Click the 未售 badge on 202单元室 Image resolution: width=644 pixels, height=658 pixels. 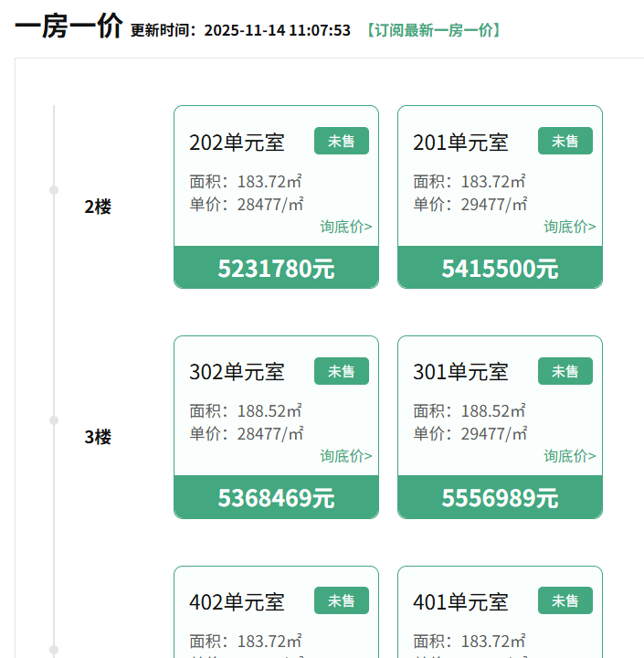point(342,141)
